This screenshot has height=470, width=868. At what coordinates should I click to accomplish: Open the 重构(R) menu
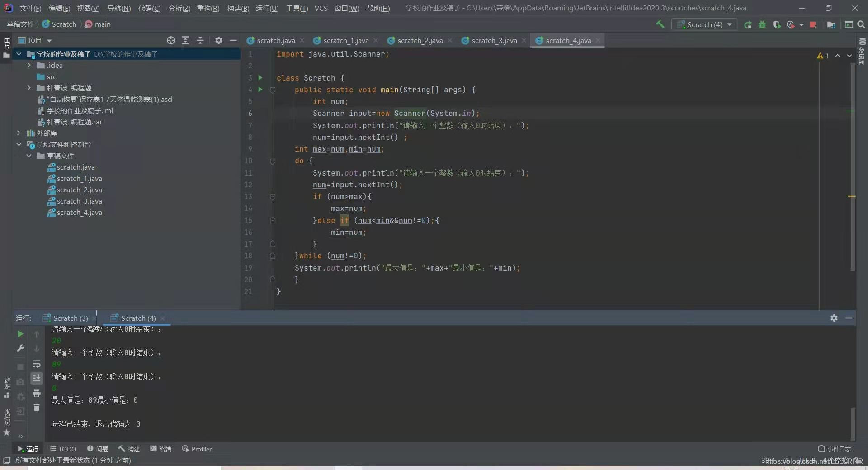208,8
